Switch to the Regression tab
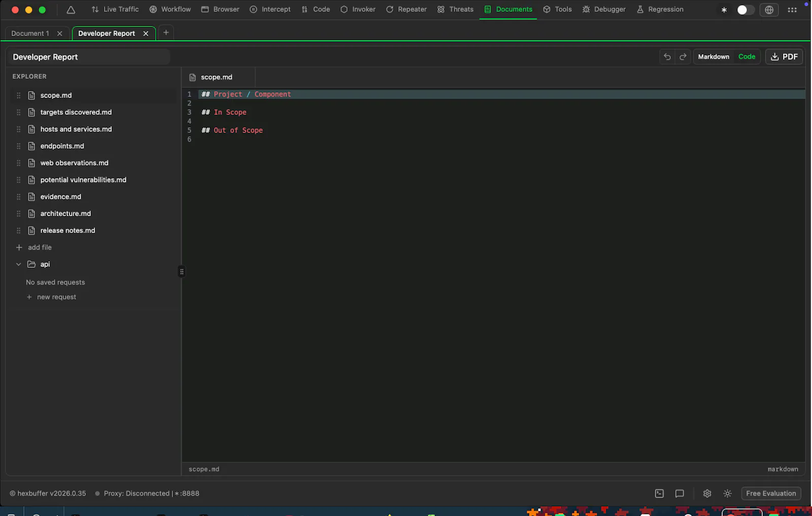The image size is (812, 516). (660, 9)
